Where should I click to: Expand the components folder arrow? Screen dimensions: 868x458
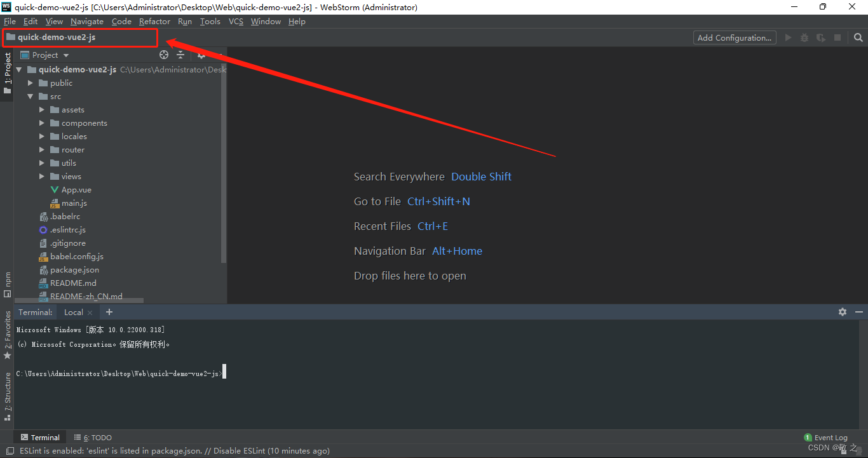coord(42,123)
